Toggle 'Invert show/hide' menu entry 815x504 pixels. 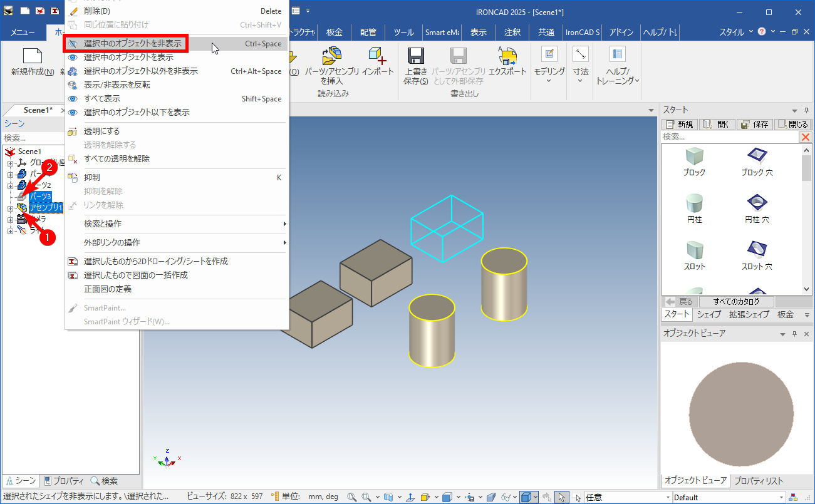tap(117, 85)
